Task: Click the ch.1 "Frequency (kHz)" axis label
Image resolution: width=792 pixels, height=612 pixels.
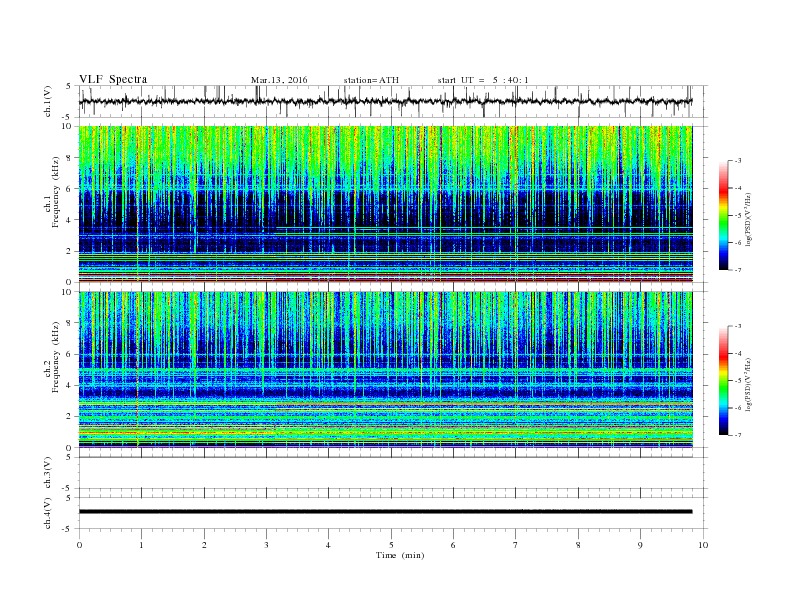Action: (56, 192)
